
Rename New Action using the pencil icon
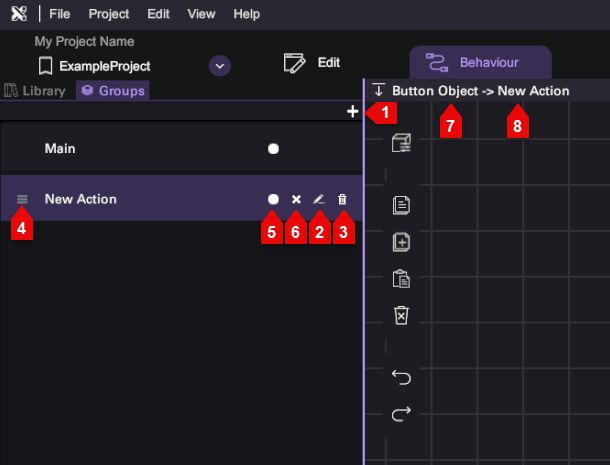click(x=319, y=199)
